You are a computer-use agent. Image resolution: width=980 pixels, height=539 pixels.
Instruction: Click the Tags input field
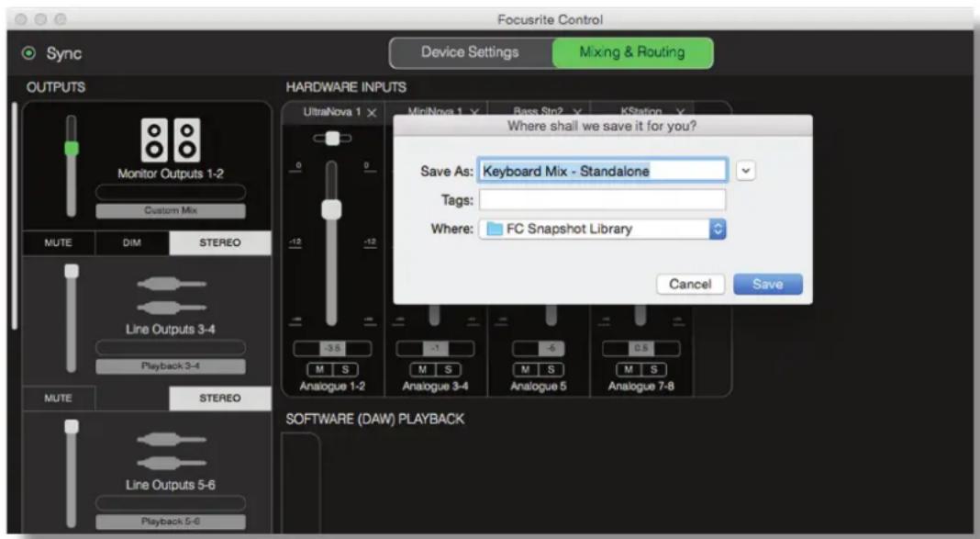point(602,200)
